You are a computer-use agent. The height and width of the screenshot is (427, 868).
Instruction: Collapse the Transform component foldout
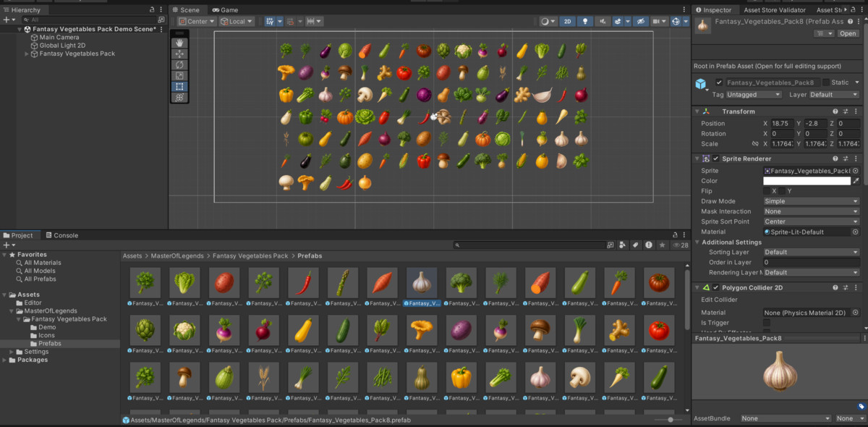click(x=697, y=111)
